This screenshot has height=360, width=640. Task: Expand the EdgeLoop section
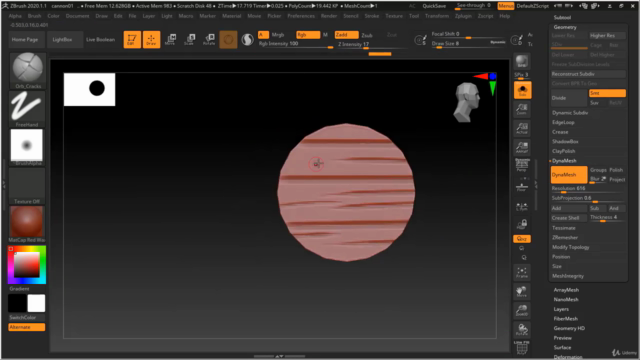click(563, 122)
